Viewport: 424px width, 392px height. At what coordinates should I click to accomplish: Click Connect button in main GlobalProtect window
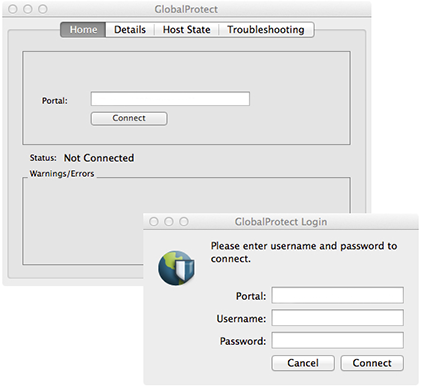(129, 118)
